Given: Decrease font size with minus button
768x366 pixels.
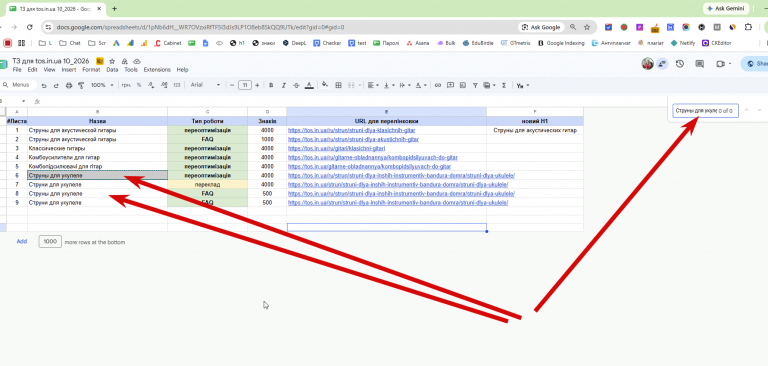Looking at the screenshot, I should [x=232, y=85].
